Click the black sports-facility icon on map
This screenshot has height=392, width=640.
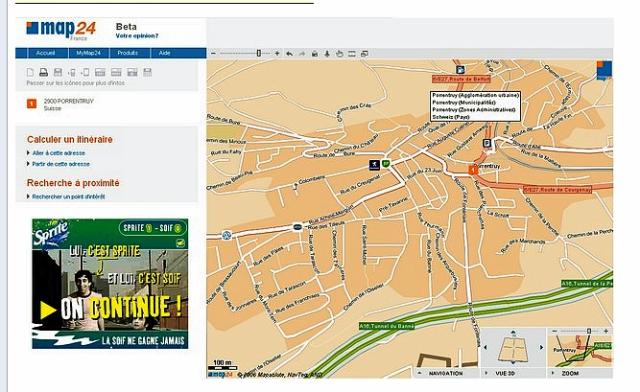point(375,165)
